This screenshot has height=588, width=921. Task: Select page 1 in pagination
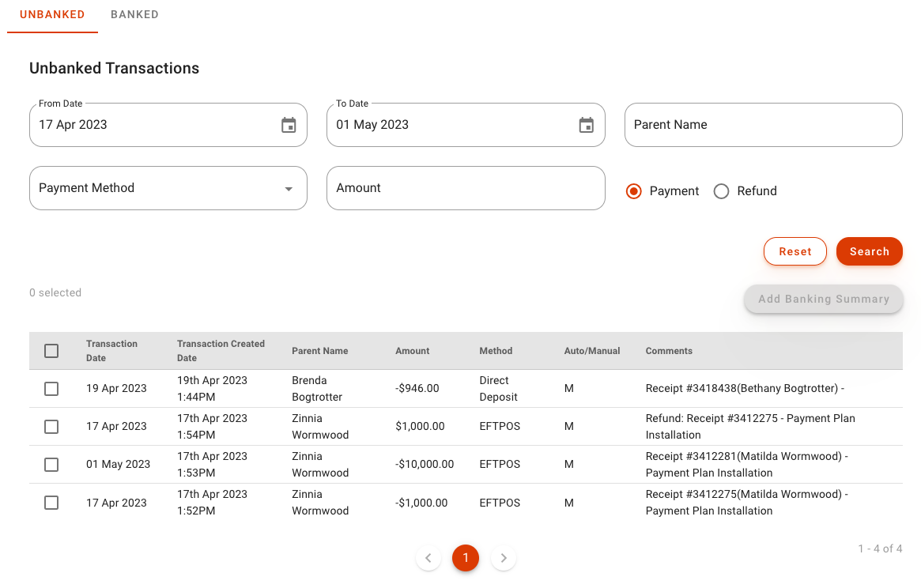pyautogui.click(x=466, y=558)
